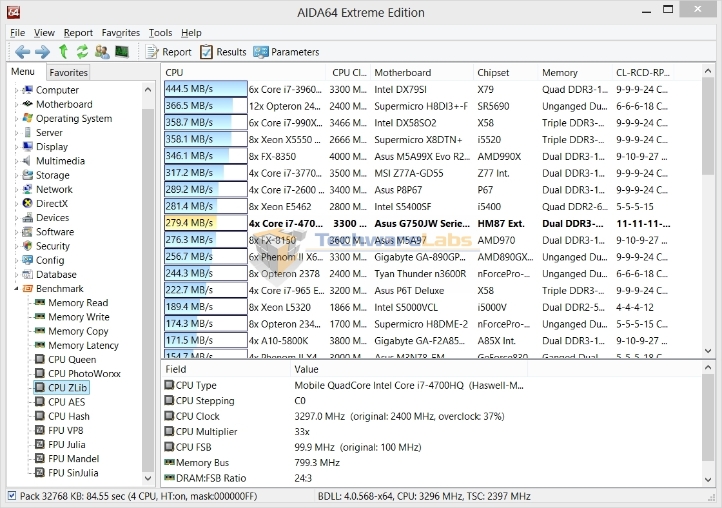Open the Parameters toolbar button
This screenshot has height=508, width=722.
tap(286, 52)
